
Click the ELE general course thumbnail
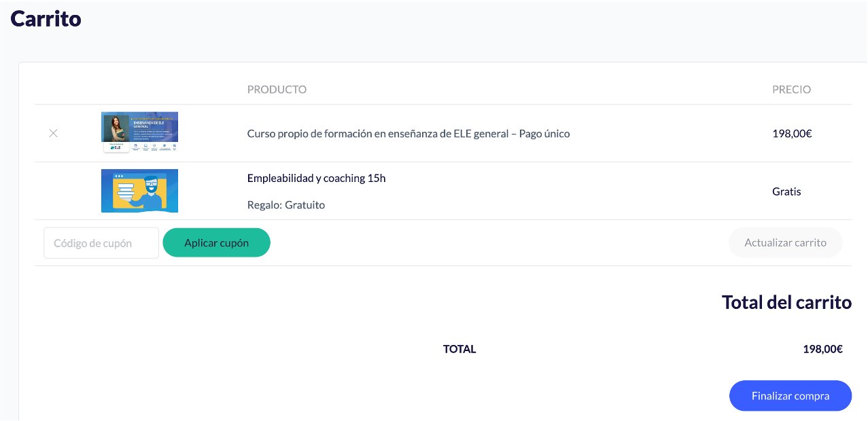139,132
